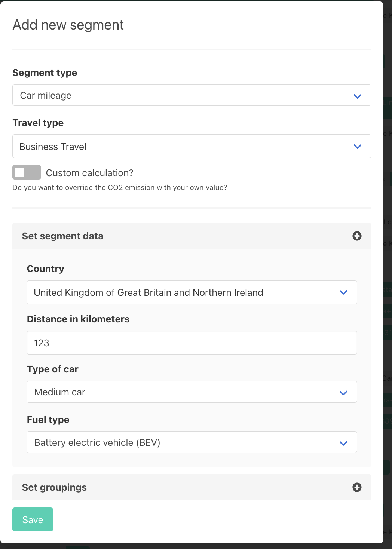The width and height of the screenshot is (392, 549).
Task: Click the 'Custom calculation?' label text
Action: point(89,173)
